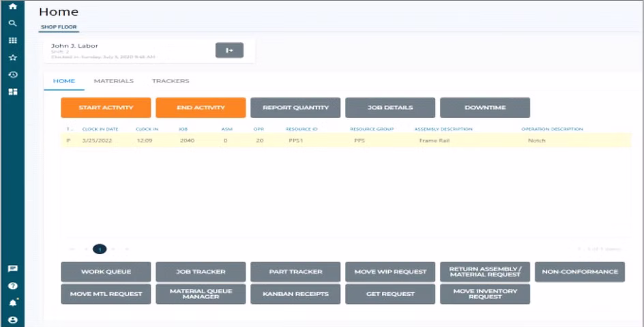Image resolution: width=644 pixels, height=327 pixels.
Task: Click operation number 20 cell
Action: pyautogui.click(x=259, y=141)
